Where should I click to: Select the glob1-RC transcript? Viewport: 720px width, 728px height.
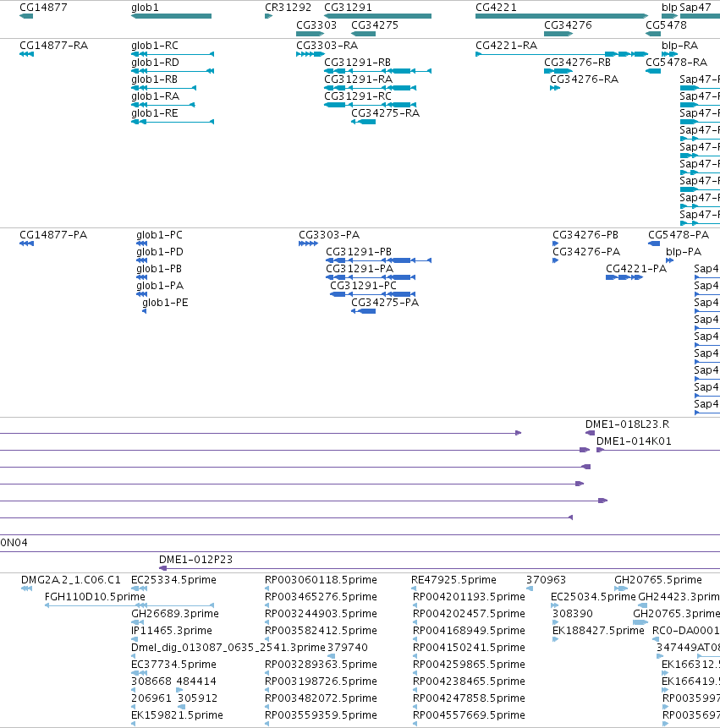point(173,54)
